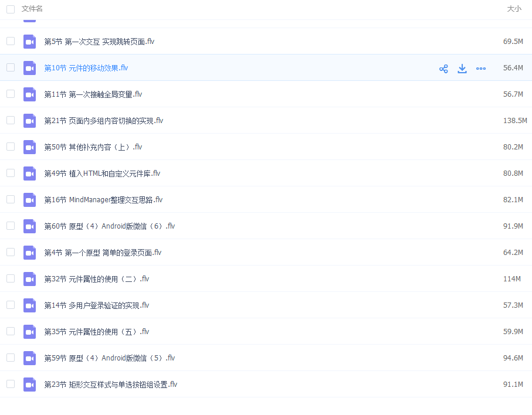
Task: Click the 114M file size value
Action: [512, 279]
